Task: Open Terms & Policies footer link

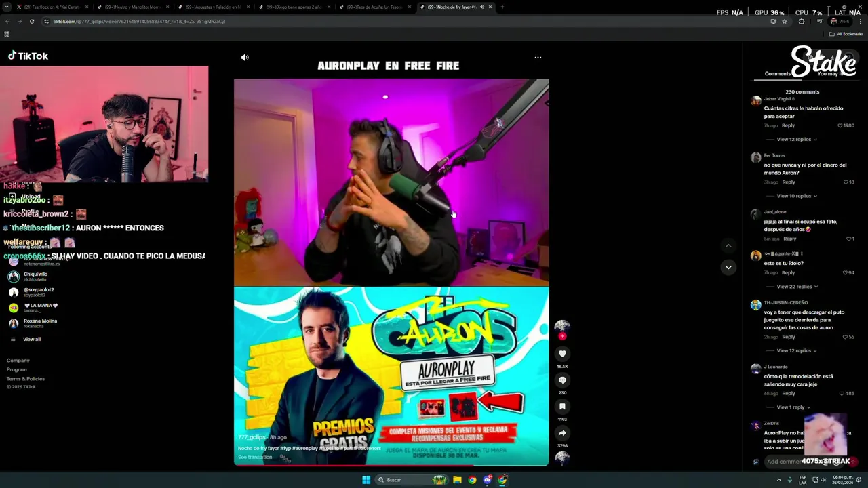Action: pyautogui.click(x=26, y=378)
